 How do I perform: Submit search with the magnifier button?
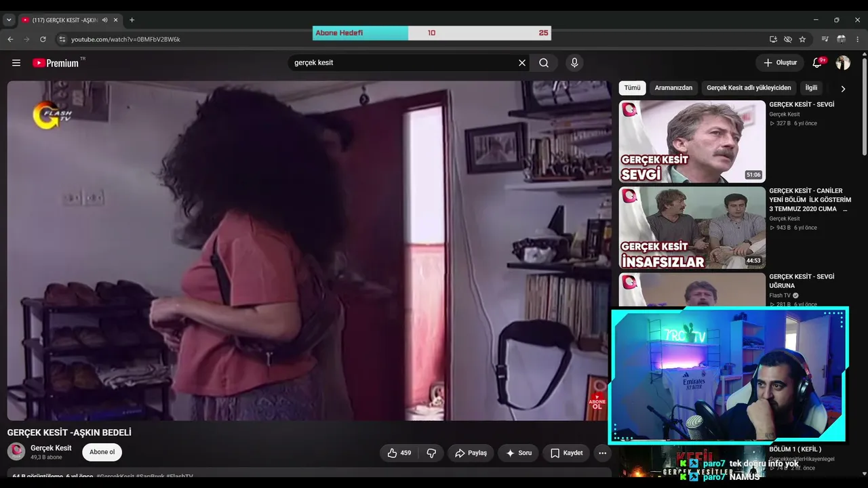pos(544,63)
